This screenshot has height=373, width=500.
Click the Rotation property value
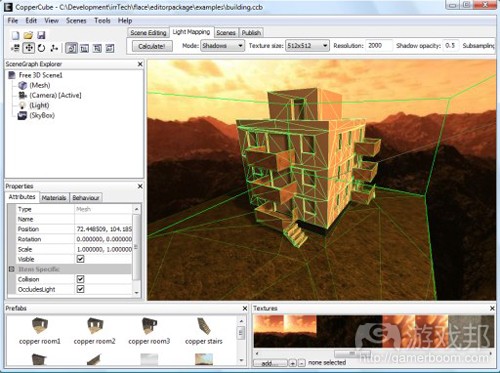pos(103,239)
